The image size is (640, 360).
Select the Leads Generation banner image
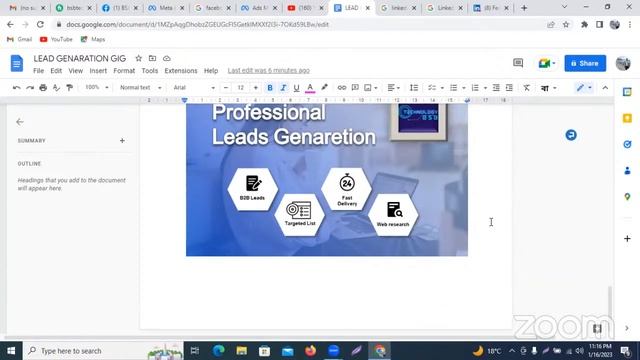pos(327,180)
